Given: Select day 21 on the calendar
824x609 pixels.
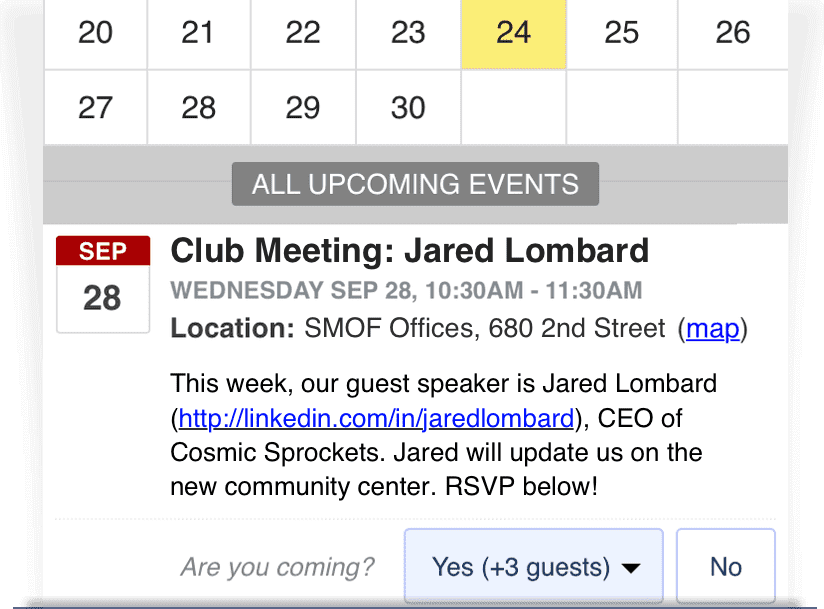Looking at the screenshot, I should (198, 33).
